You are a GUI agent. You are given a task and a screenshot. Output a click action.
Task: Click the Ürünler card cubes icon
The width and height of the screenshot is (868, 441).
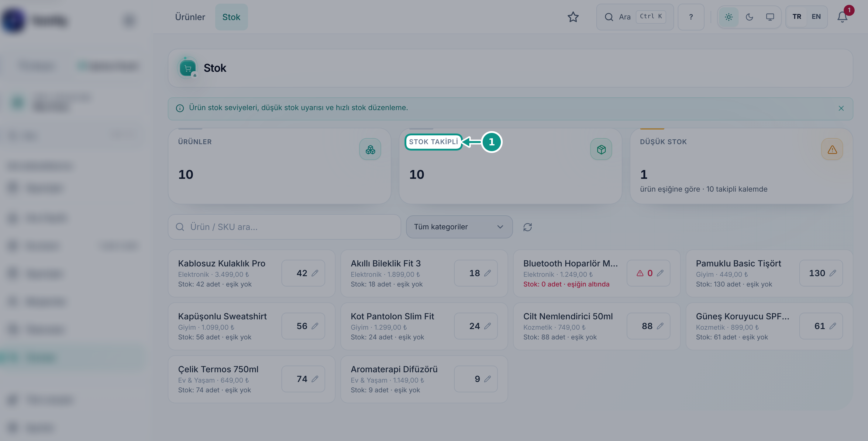point(370,149)
